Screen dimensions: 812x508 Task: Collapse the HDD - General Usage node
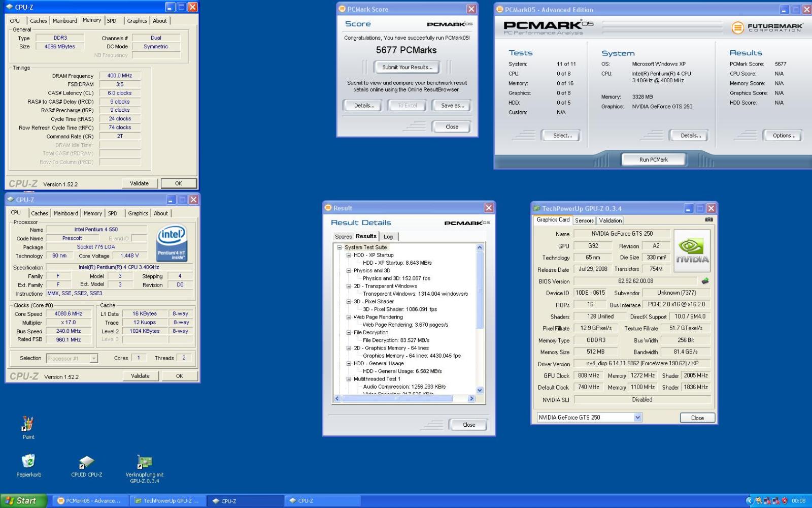349,364
